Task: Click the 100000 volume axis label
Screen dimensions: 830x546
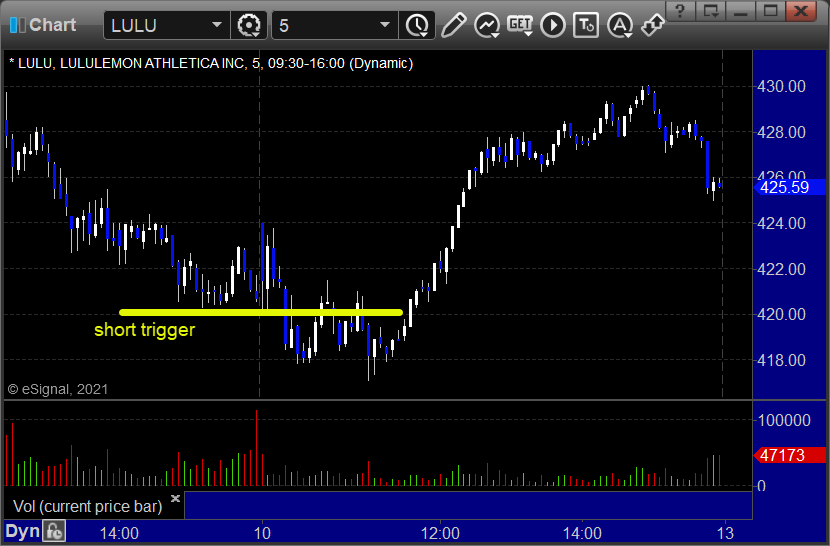Action: coord(784,420)
